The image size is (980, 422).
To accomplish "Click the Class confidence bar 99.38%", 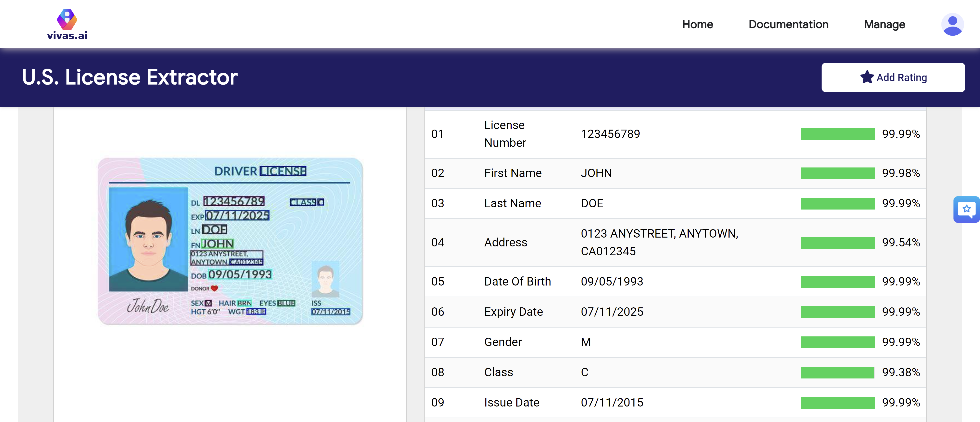I will point(837,372).
